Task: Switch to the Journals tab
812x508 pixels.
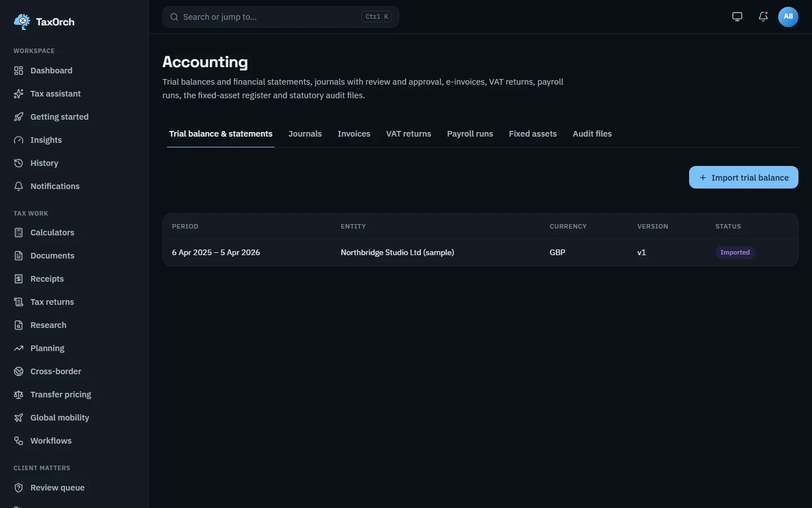Action: (x=305, y=134)
